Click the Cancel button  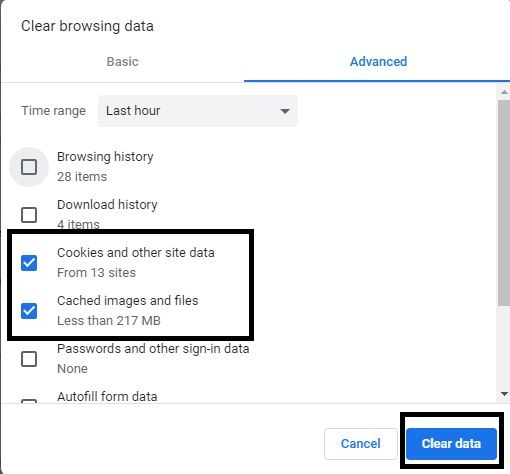click(x=361, y=444)
